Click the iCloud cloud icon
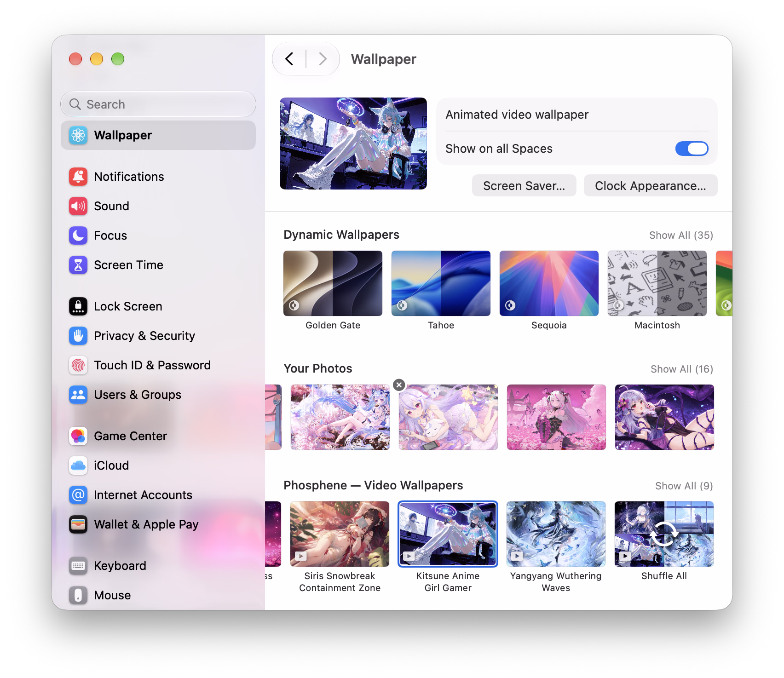This screenshot has height=678, width=784. click(x=78, y=465)
